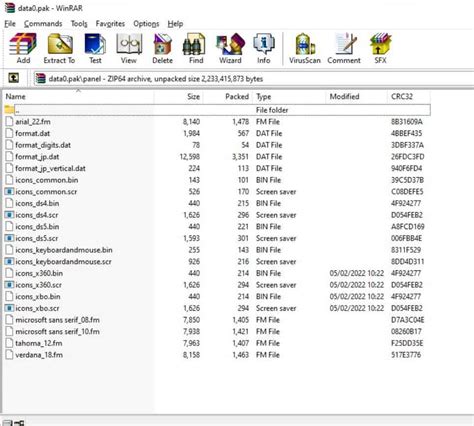474x426 pixels.
Task: Click the icons_keyboardandmouse.scr file icon
Action: (x=9, y=262)
